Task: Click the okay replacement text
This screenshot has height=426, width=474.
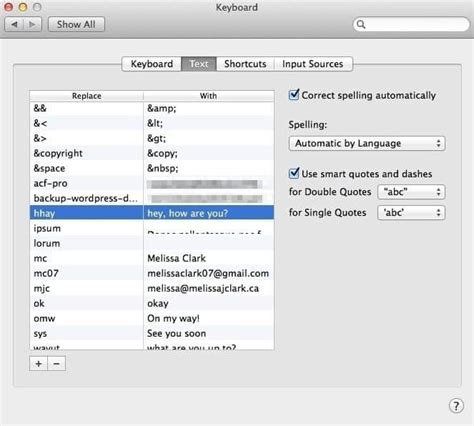Action: [x=158, y=304]
